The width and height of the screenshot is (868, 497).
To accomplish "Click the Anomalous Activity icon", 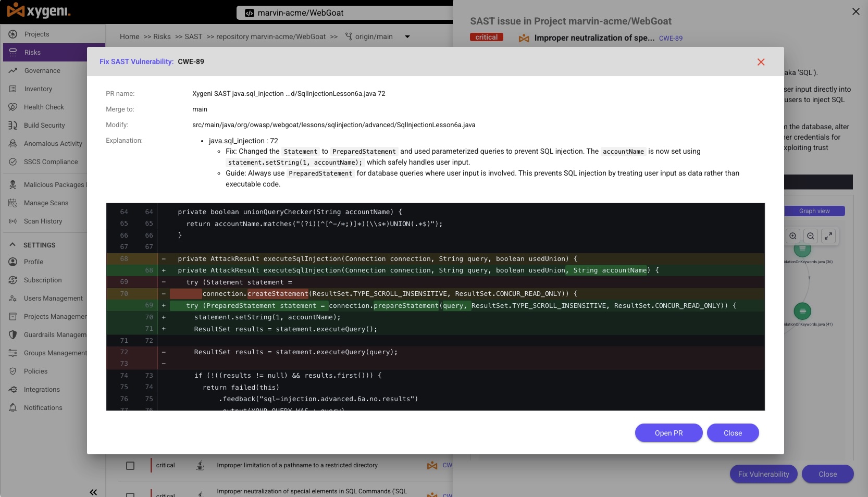I will pos(13,144).
